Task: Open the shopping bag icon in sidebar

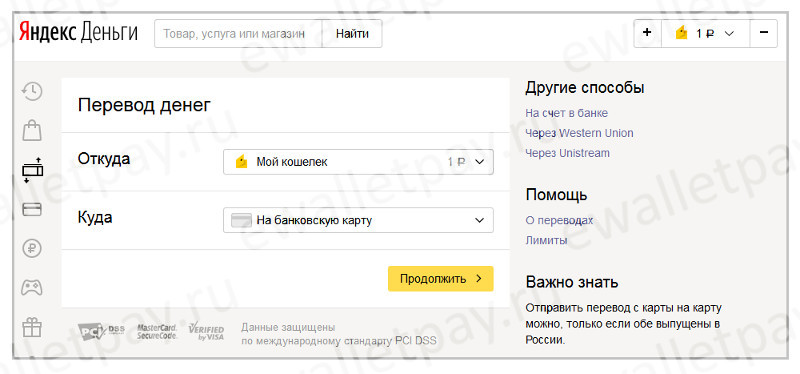Action: 32,131
